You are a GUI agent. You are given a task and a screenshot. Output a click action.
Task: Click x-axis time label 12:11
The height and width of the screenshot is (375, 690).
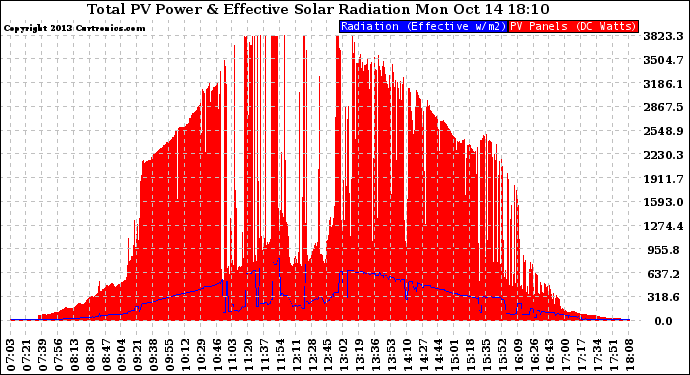click(x=296, y=355)
